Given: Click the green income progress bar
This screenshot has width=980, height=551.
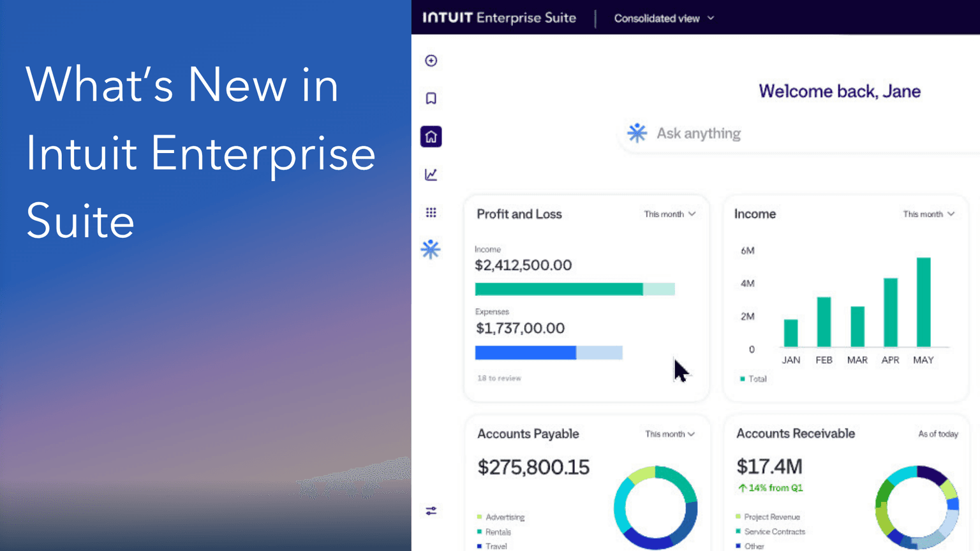Looking at the screenshot, I should point(575,289).
